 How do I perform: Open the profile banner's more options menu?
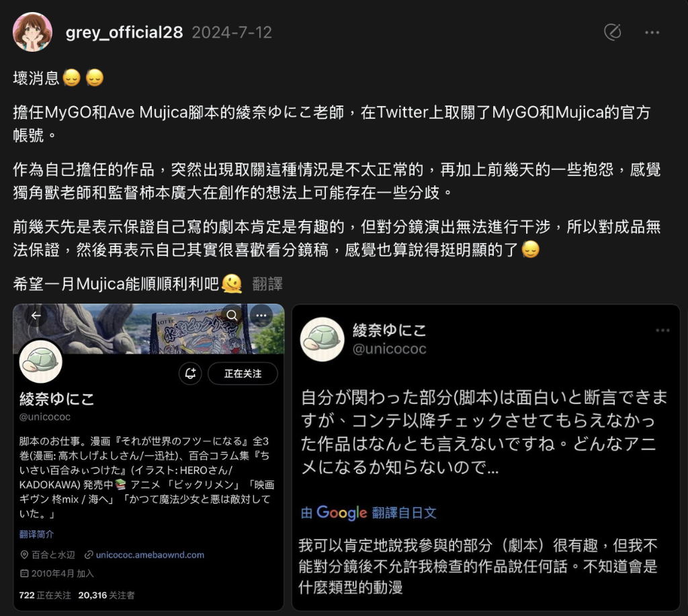(x=261, y=315)
